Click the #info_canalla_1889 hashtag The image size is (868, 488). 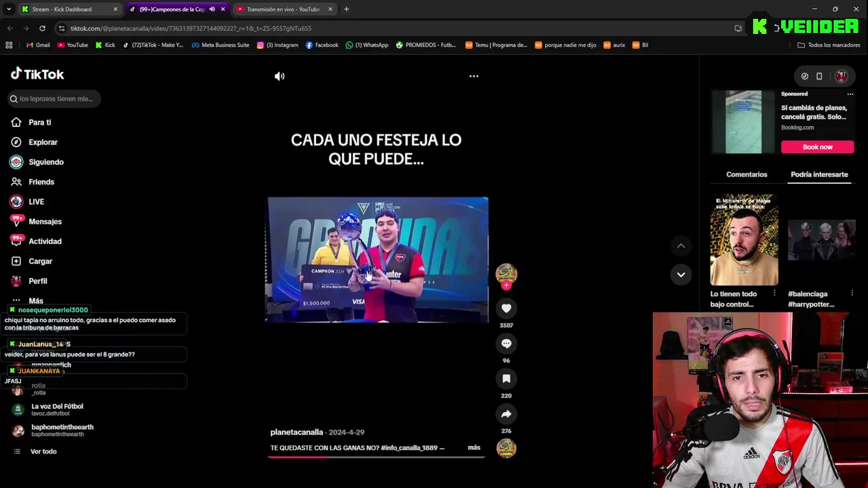click(410, 448)
